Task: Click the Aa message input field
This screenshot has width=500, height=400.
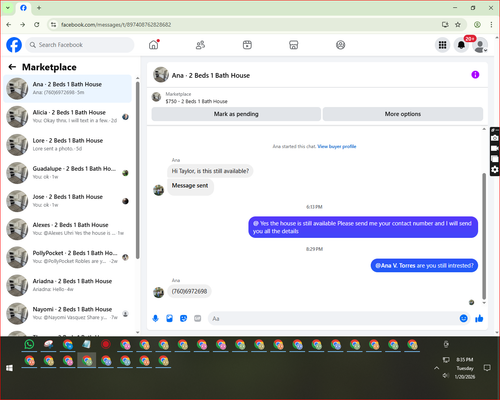Action: pos(333,318)
